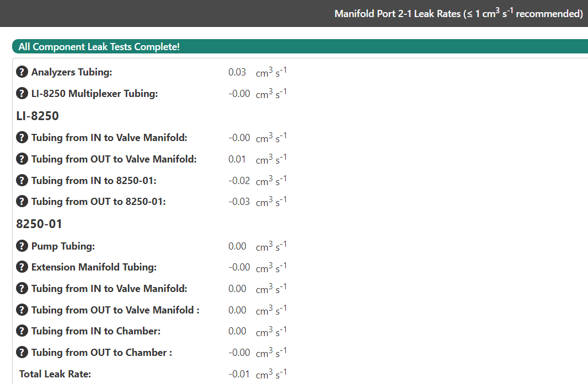Select Pump Tubing value 0.00
This screenshot has width=588, height=384.
[x=237, y=246]
